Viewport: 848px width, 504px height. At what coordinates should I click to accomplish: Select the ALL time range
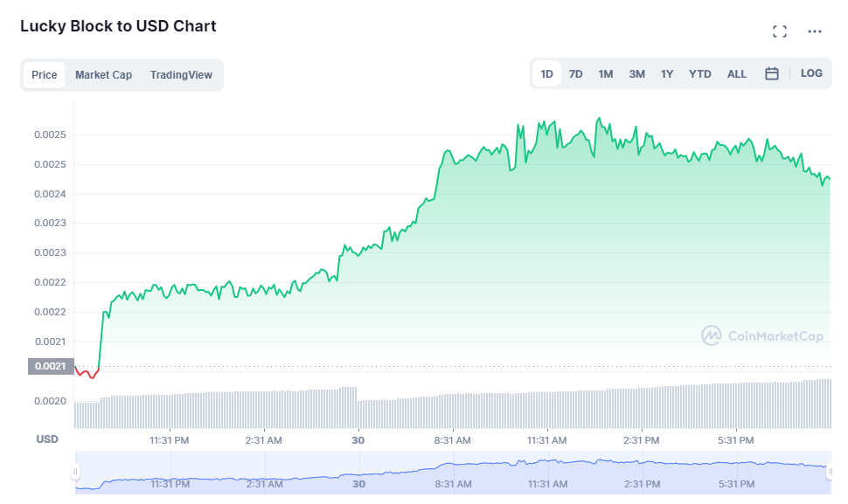click(x=737, y=73)
